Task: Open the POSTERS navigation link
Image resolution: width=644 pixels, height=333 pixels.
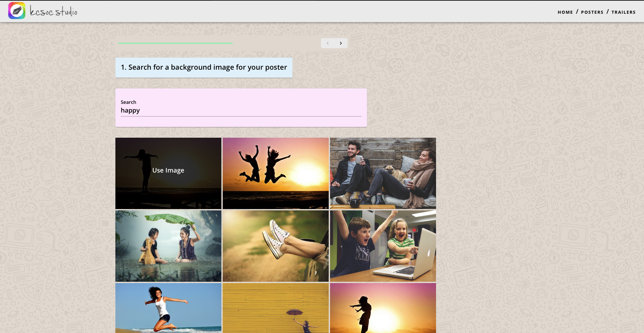Action: pos(592,12)
